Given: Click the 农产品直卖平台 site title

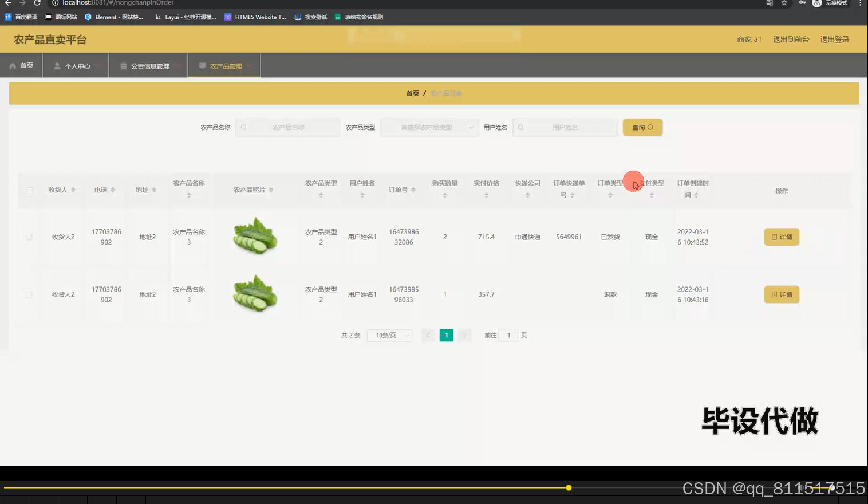Looking at the screenshot, I should coord(50,40).
